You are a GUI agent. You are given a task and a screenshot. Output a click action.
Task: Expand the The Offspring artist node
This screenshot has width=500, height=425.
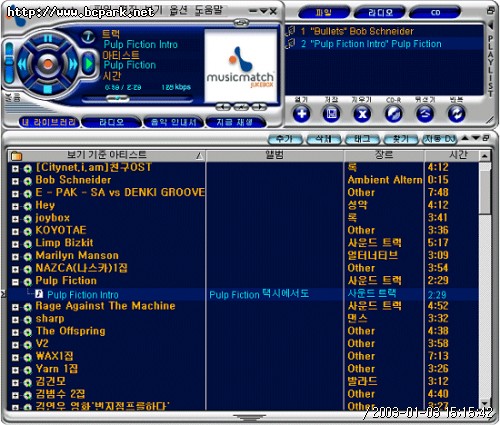click(x=15, y=332)
